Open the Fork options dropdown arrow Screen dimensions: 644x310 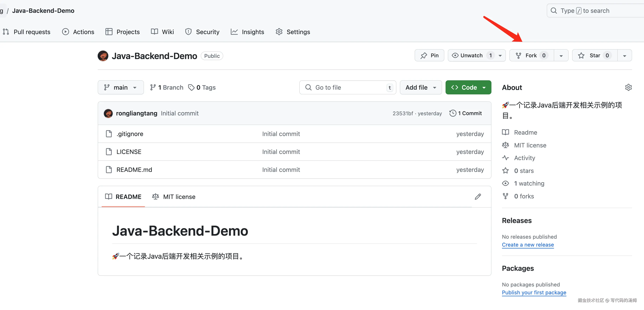(561, 56)
